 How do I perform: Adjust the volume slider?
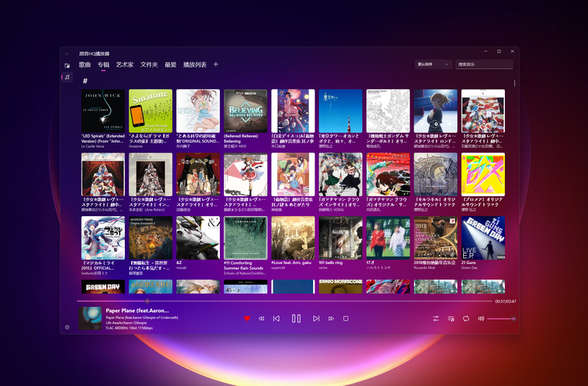point(501,318)
